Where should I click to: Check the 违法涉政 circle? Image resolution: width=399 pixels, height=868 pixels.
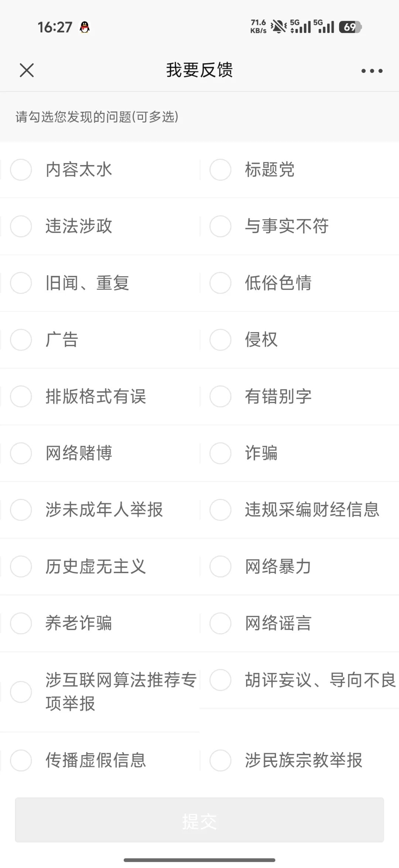pos(21,226)
